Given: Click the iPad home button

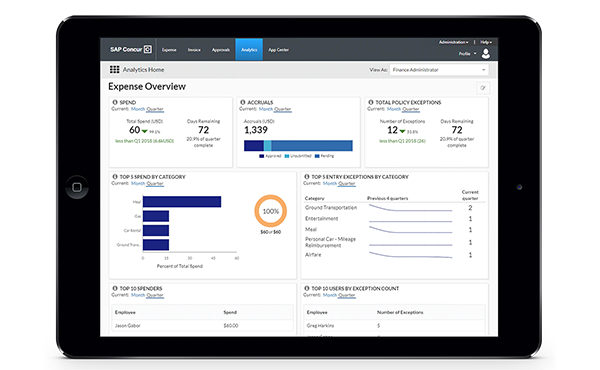Looking at the screenshot, I should (x=77, y=187).
